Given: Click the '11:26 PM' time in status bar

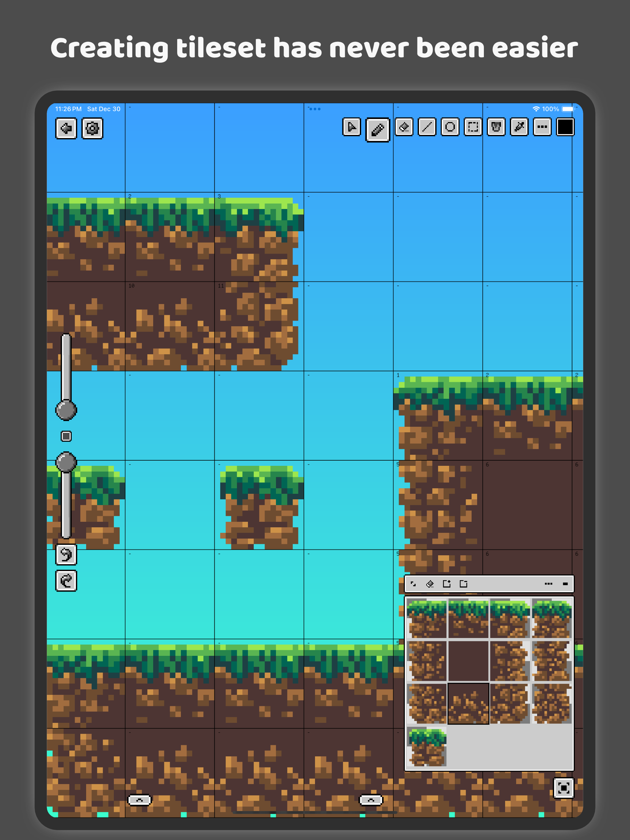Looking at the screenshot, I should point(68,109).
